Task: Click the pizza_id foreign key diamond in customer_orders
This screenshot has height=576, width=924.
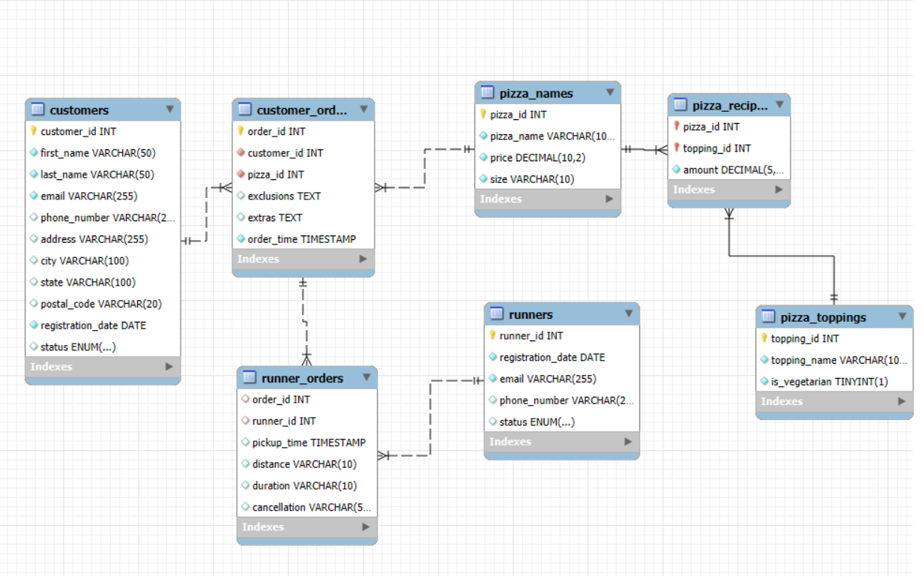Action: (x=241, y=175)
